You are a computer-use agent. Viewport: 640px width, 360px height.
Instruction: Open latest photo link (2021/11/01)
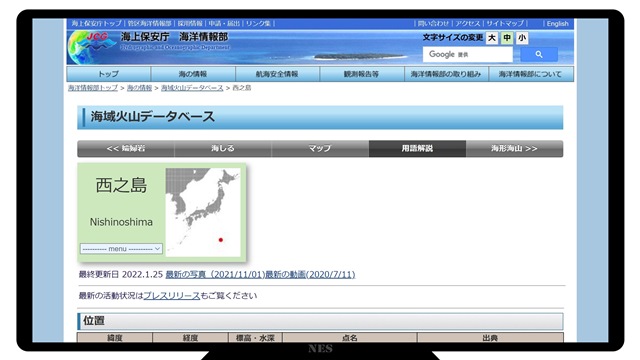(x=215, y=274)
